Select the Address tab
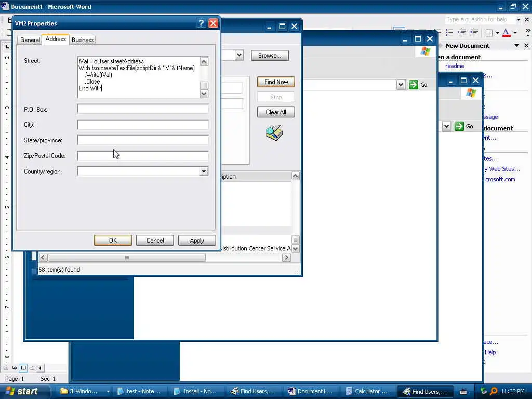This screenshot has width=532, height=399. click(55, 39)
